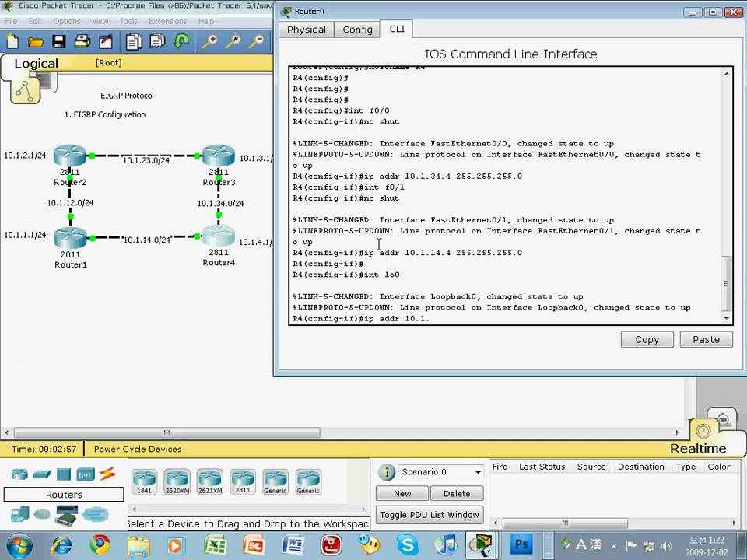Pick the 2620XM router model
The height and width of the screenshot is (560, 747).
click(x=177, y=481)
